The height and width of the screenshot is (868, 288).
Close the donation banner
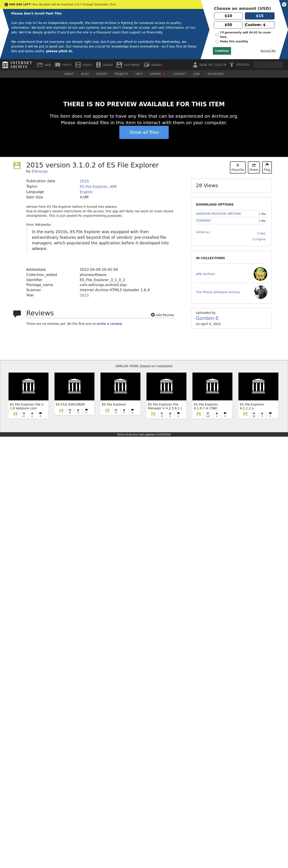coord(284,4)
